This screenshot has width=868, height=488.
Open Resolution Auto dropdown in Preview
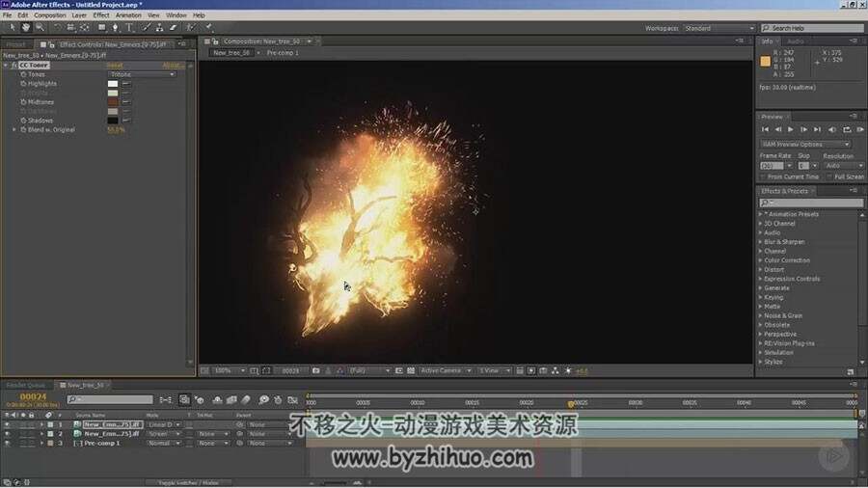pyautogui.click(x=844, y=166)
